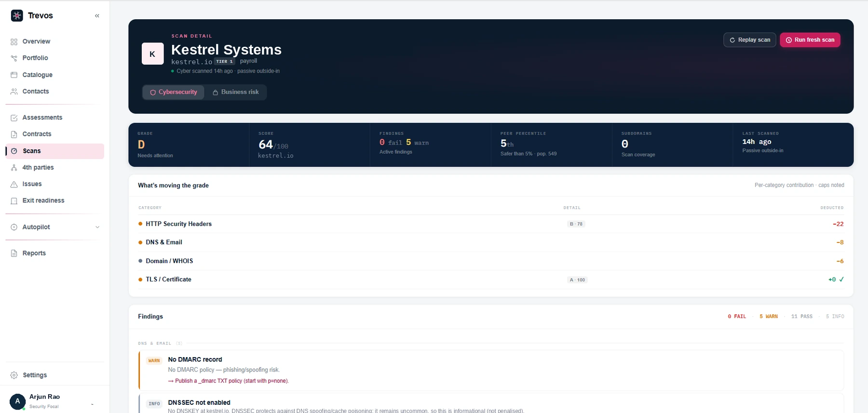
Task: Collapse the sidebar with the double-chevron
Action: pyautogui.click(x=97, y=16)
